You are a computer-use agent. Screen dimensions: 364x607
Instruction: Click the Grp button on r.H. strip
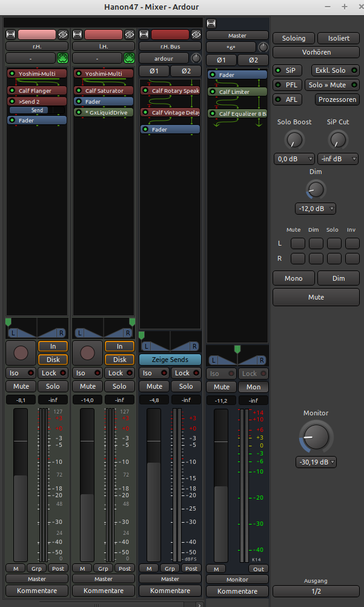pos(37,569)
